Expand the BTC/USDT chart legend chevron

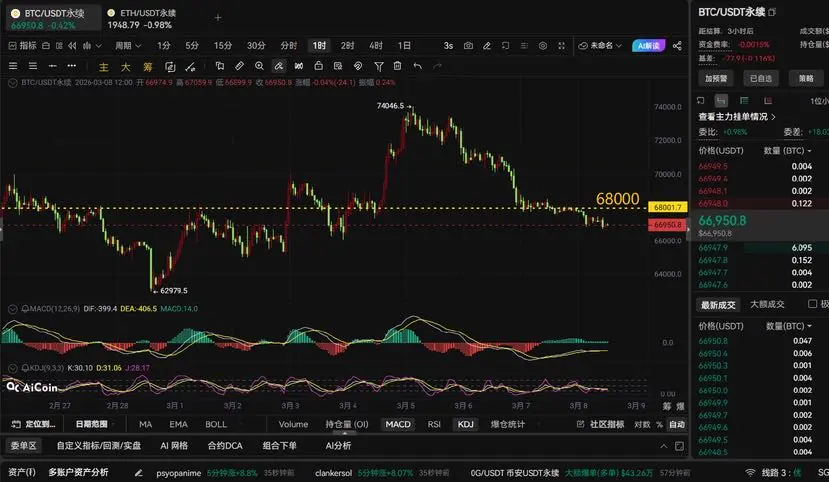pyautogui.click(x=12, y=83)
